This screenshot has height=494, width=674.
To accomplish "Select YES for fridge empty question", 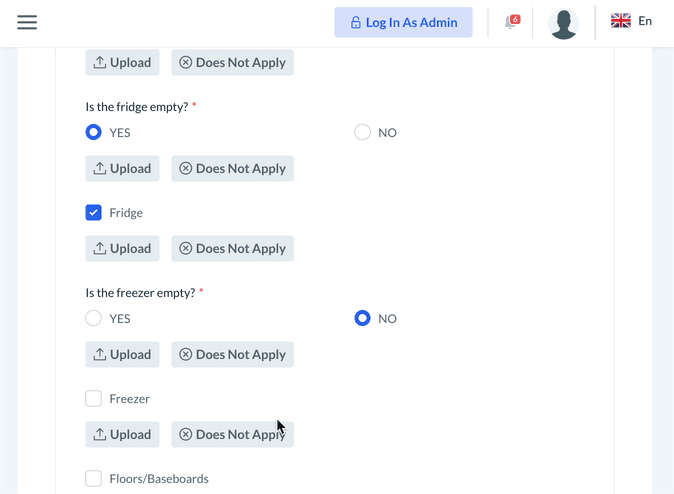I will click(94, 132).
